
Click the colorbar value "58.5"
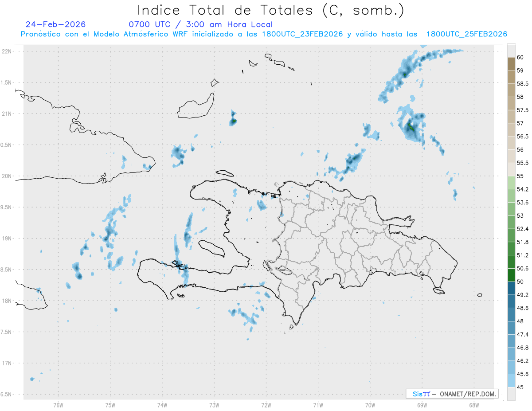522,83
